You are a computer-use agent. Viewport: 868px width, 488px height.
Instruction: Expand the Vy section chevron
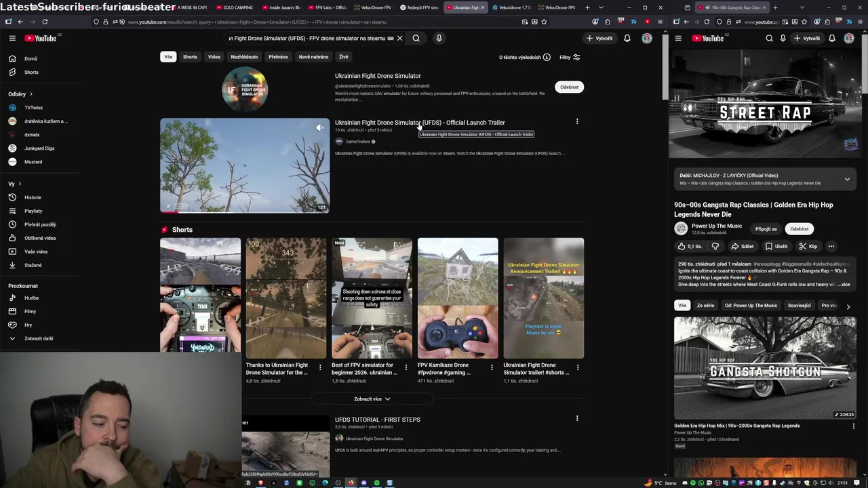[20, 184]
